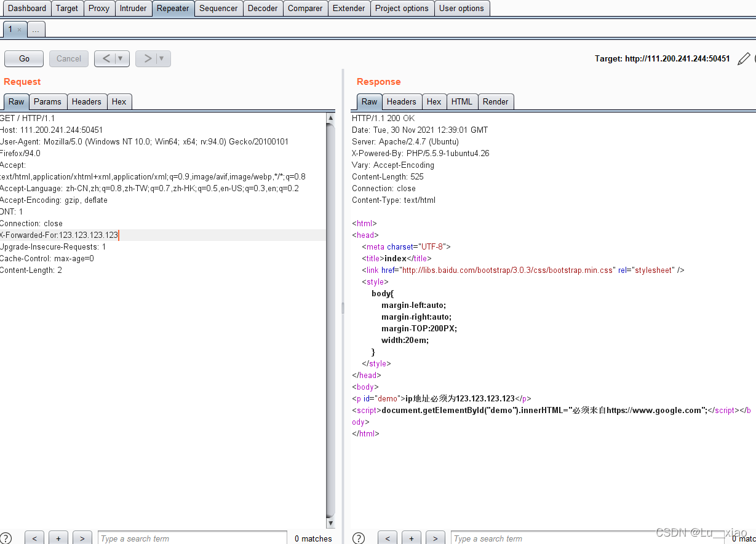
Task: Open the history forward dropdown arrow
Action: (162, 58)
